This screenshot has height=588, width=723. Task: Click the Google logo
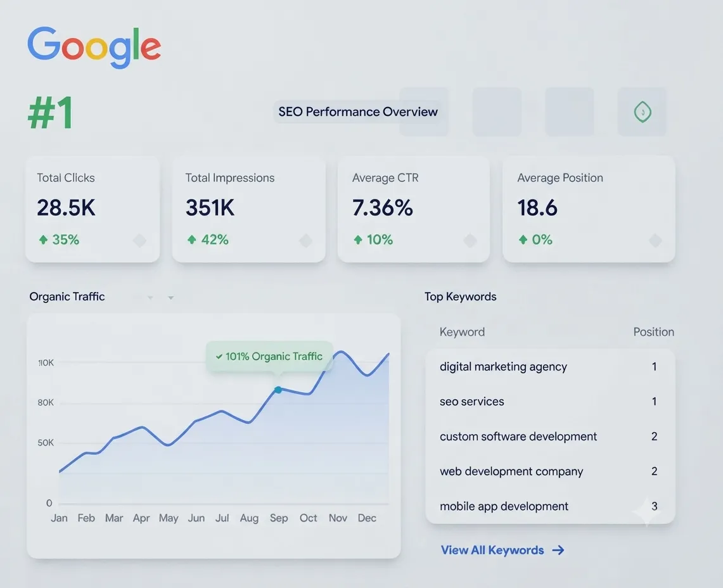pyautogui.click(x=94, y=47)
